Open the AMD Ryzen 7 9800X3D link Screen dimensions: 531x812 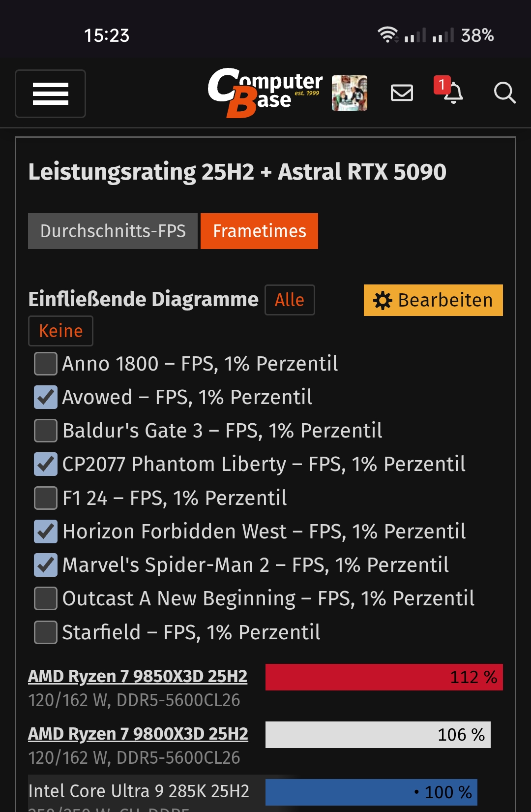coord(138,734)
